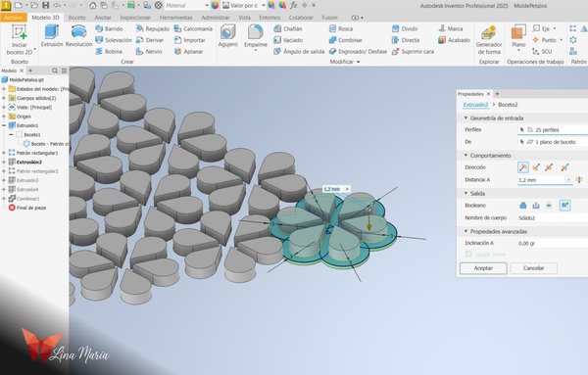Switch to the Boceto ribbon tab

76,18
